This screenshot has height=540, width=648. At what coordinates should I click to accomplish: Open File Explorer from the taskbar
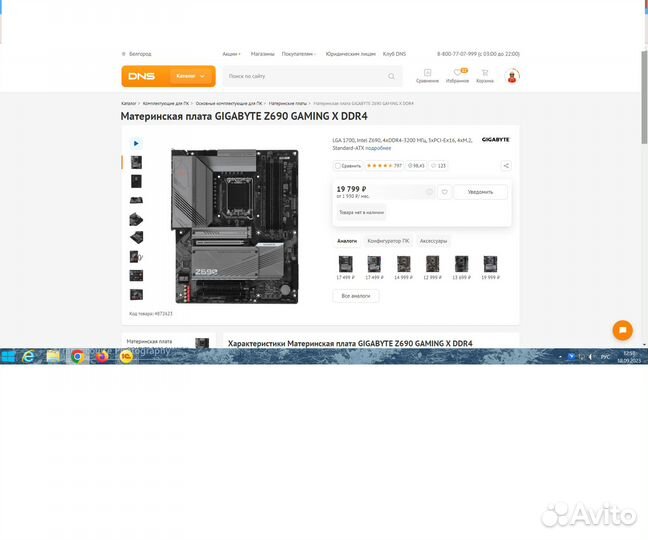coord(53,356)
